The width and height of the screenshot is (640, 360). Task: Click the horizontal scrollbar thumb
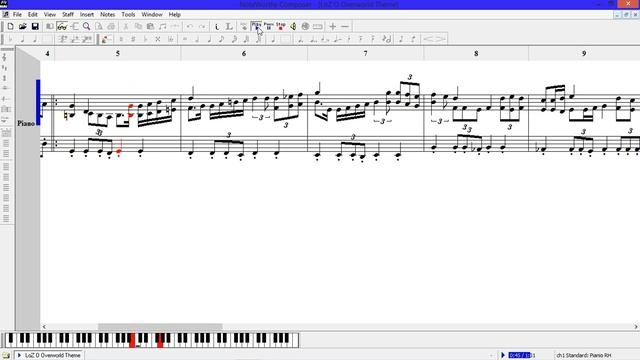160,327
